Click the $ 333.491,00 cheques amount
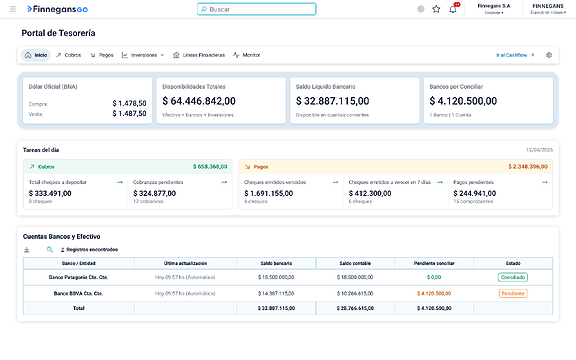 pos(50,193)
